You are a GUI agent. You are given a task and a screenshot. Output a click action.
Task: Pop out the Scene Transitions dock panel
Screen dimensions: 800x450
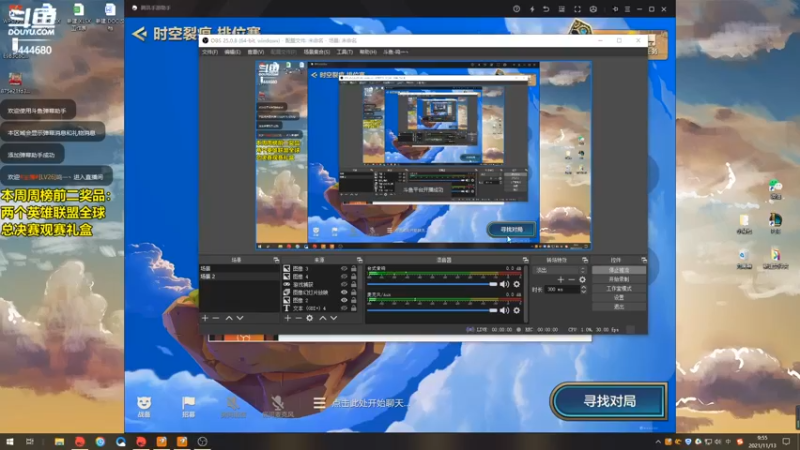pyautogui.click(x=585, y=260)
